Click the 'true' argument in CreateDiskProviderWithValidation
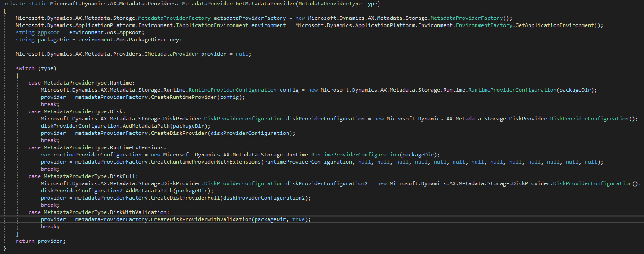The image size is (644, 254). tap(298, 219)
